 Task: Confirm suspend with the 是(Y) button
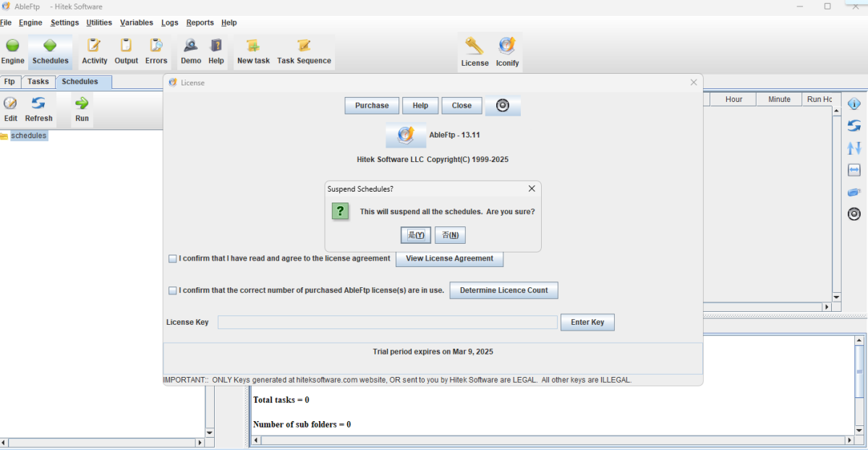point(416,235)
